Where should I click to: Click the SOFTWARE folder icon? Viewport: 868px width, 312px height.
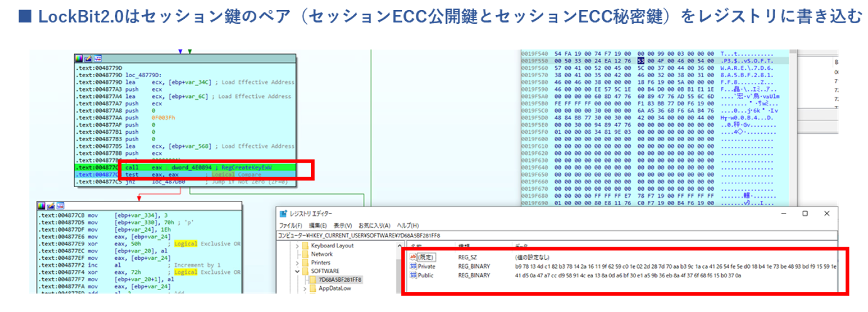[305, 271]
